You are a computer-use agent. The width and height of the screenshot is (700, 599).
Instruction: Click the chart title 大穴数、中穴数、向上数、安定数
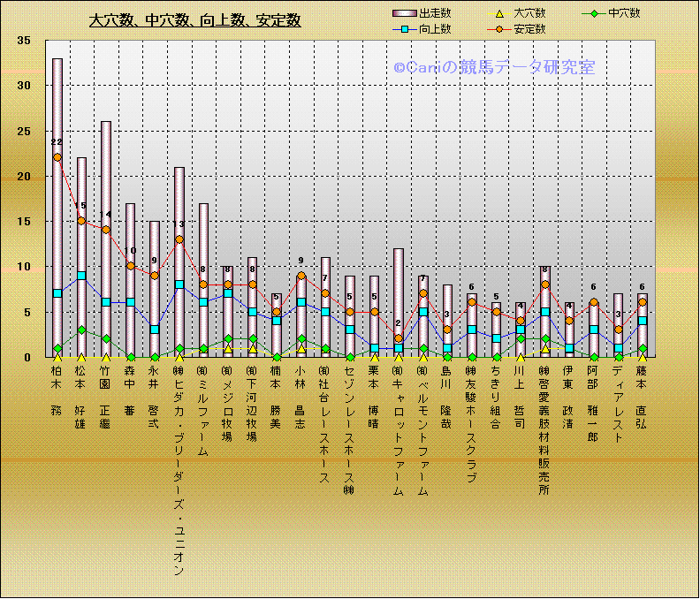click(x=195, y=20)
